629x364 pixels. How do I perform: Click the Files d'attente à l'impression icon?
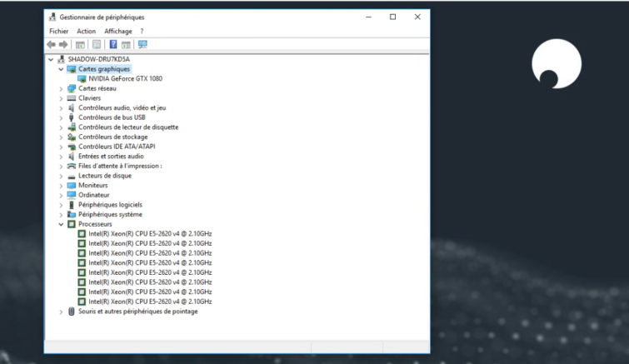pos(72,166)
